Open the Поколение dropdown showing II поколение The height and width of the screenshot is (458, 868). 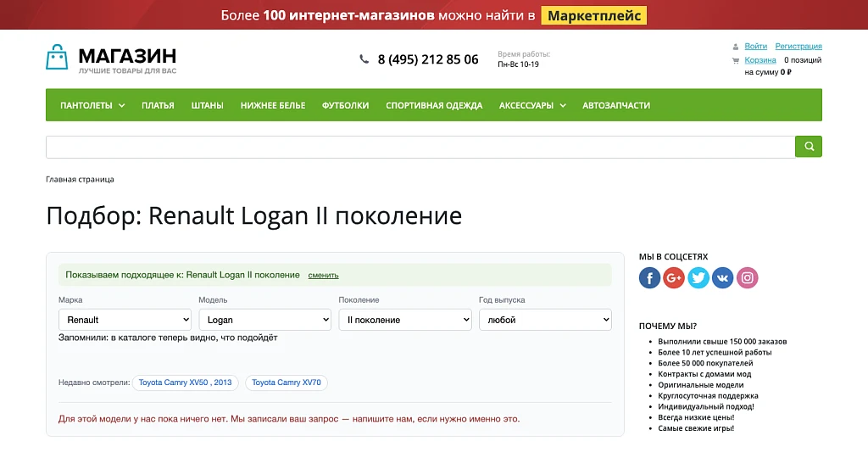pyautogui.click(x=405, y=320)
